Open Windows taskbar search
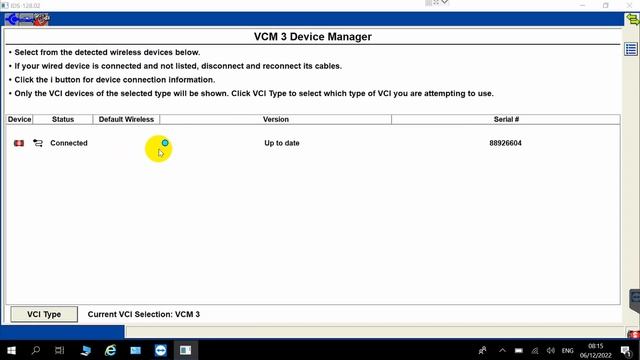The width and height of the screenshot is (640, 360). (36, 350)
